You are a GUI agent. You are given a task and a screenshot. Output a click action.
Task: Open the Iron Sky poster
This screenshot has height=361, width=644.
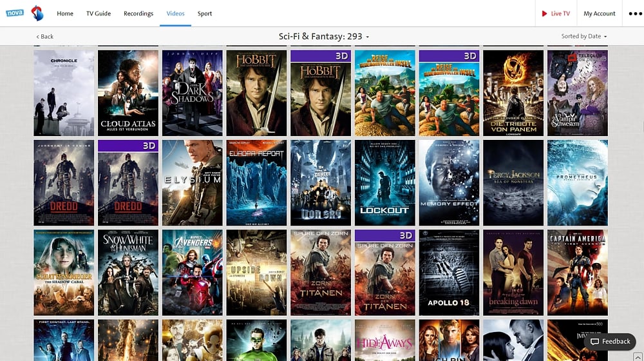click(x=321, y=182)
